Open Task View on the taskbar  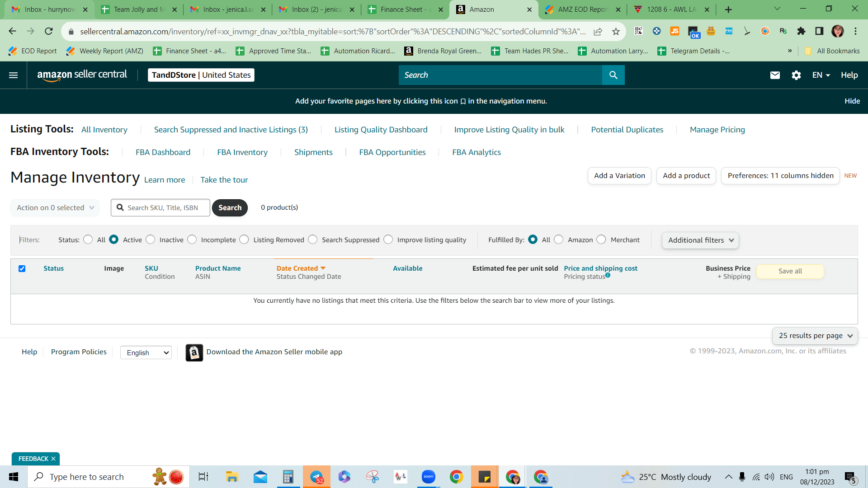click(x=203, y=477)
